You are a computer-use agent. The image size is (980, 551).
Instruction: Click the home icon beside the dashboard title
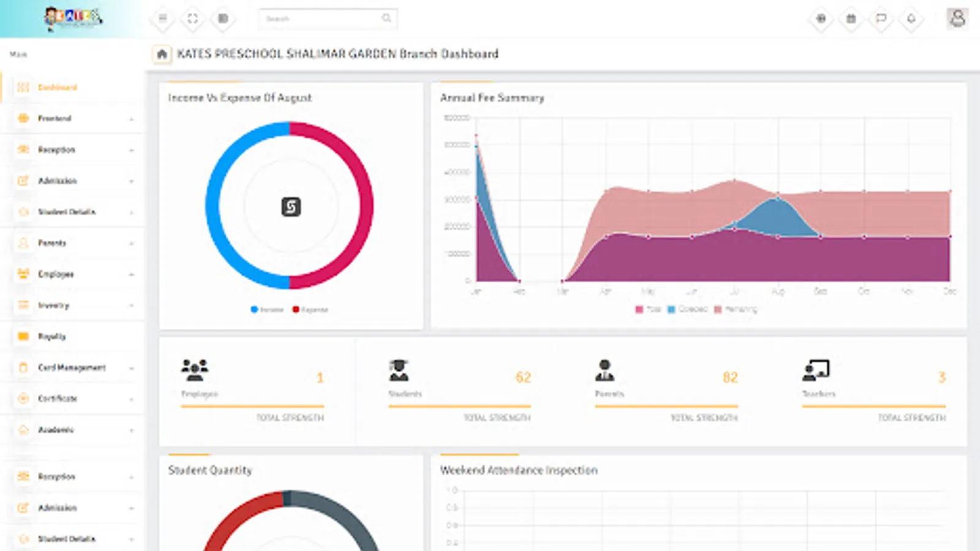162,54
